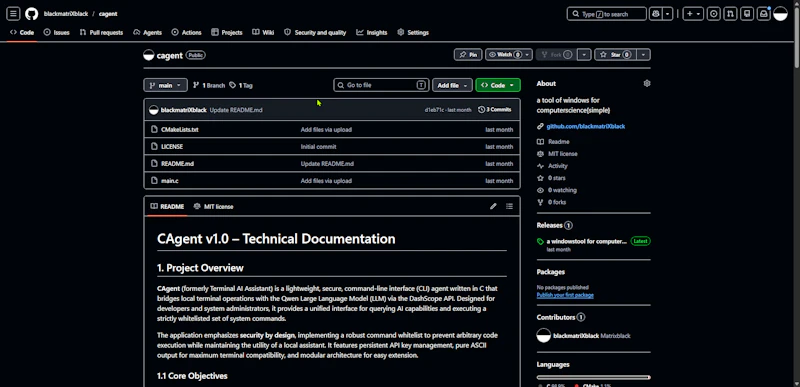View the 1 Tag link
800x387 pixels.
click(241, 85)
